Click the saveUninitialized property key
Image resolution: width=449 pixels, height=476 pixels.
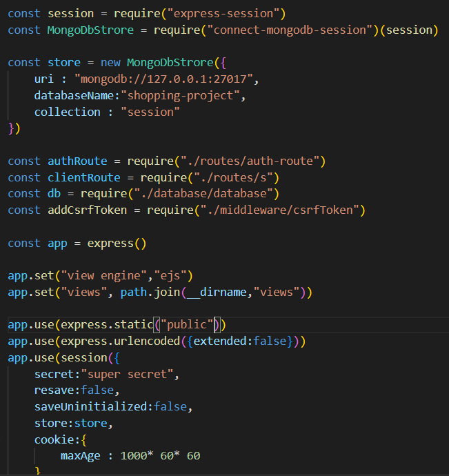pos(91,407)
